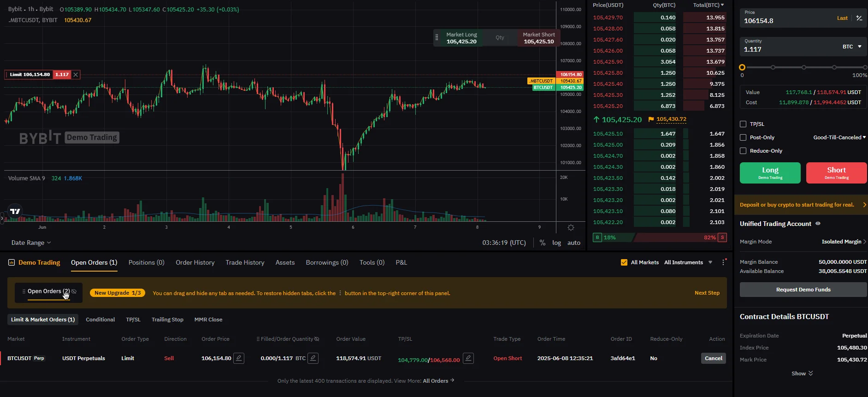Edit the order price 106,154.80 pencil icon
This screenshot has height=397, width=868.
tap(239, 358)
